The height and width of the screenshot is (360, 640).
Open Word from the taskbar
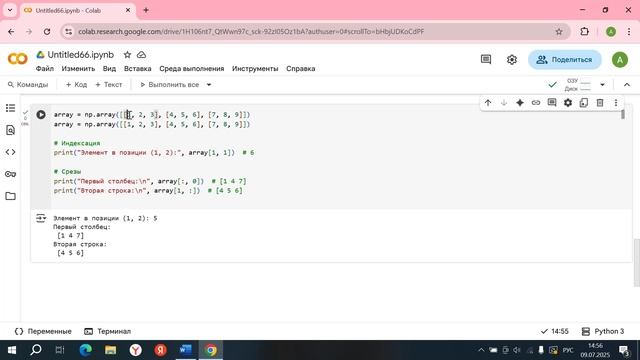186,350
